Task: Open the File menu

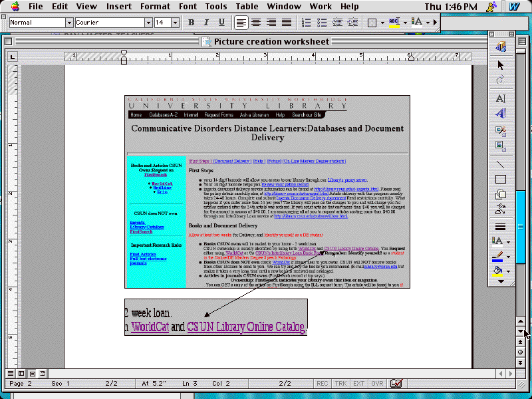Action: coord(36,7)
